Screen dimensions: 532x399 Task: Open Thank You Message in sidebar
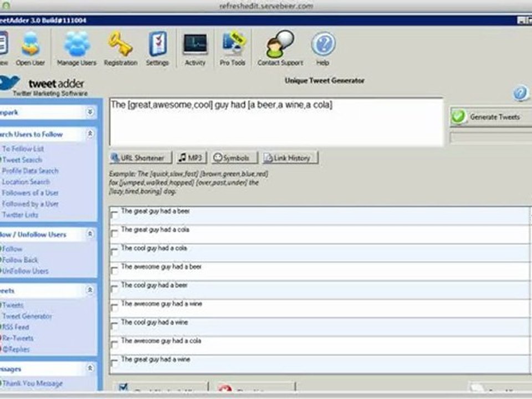pos(33,383)
